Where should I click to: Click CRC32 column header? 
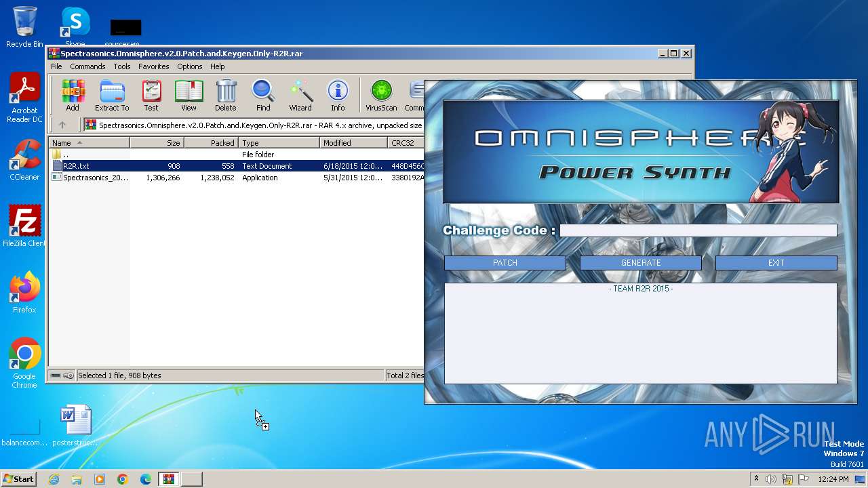pyautogui.click(x=406, y=143)
